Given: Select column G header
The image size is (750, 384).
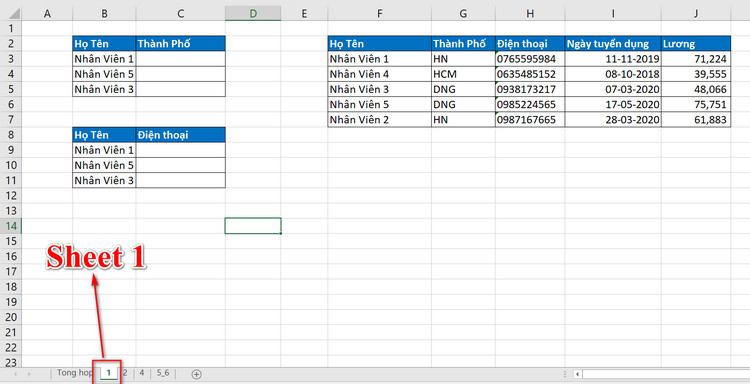Looking at the screenshot, I should tap(463, 14).
